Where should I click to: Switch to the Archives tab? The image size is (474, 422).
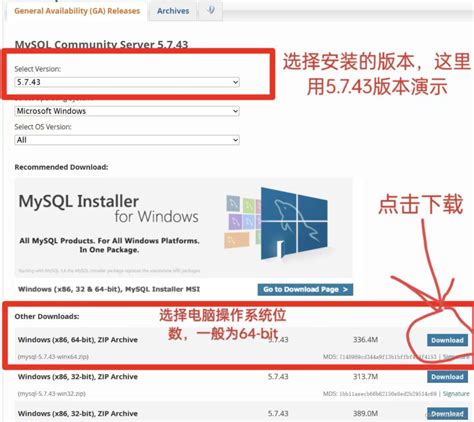point(173,11)
